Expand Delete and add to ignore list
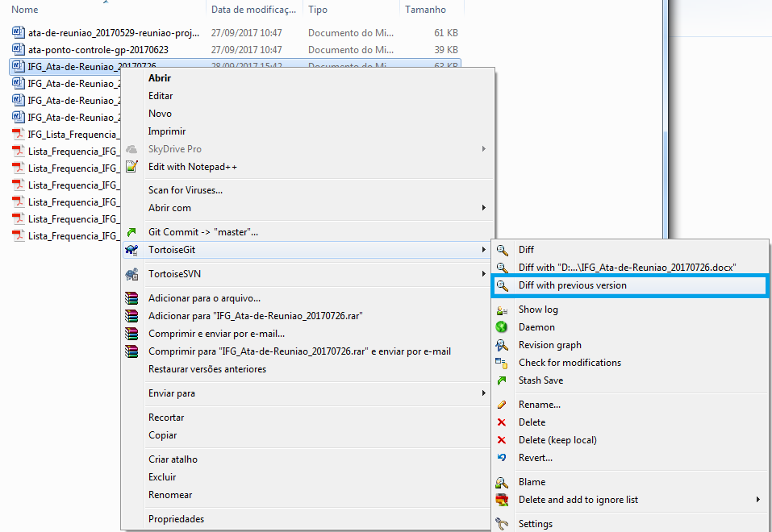 tap(757, 500)
